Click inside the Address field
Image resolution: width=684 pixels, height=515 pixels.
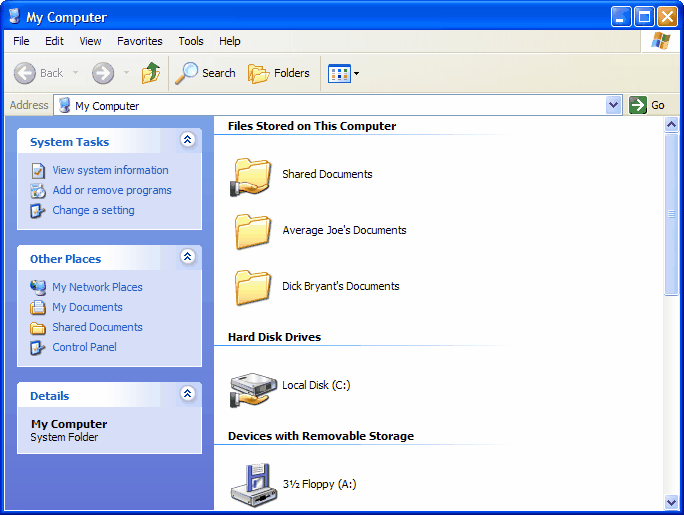[x=337, y=105]
